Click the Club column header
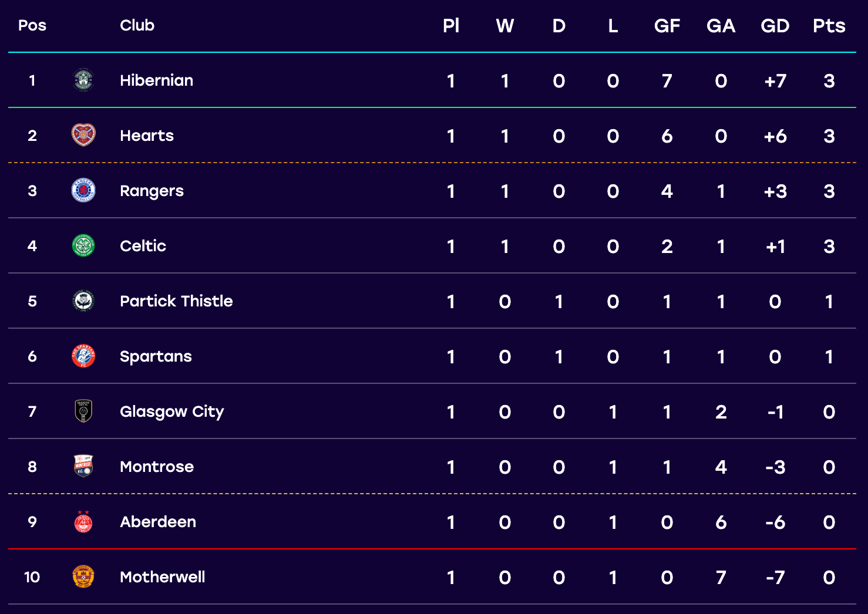Image resolution: width=868 pixels, height=614 pixels. [x=137, y=25]
